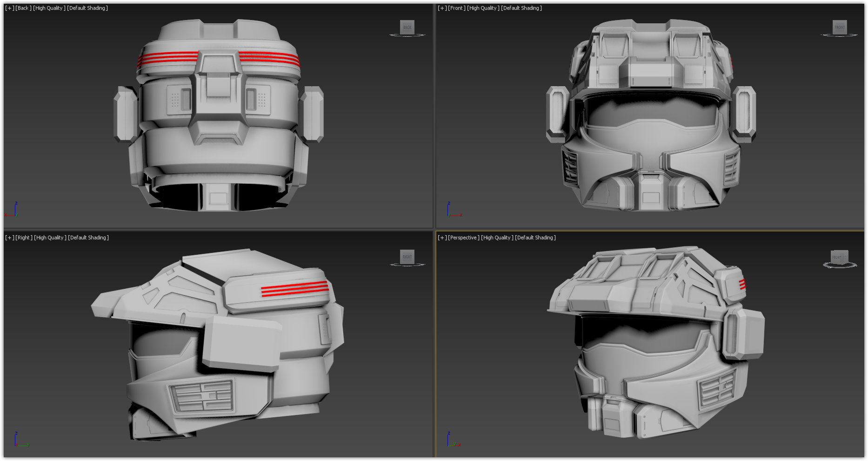Screen dimensions: 868x461
Task: Open [High Quality] menu in the Perspective viewport
Action: [x=497, y=237]
